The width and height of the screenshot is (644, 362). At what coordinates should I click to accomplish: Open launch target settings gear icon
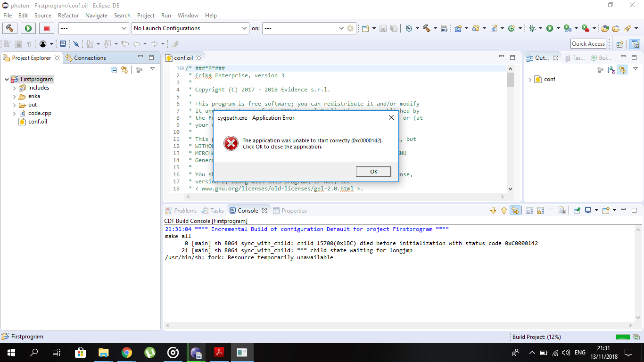[350, 28]
